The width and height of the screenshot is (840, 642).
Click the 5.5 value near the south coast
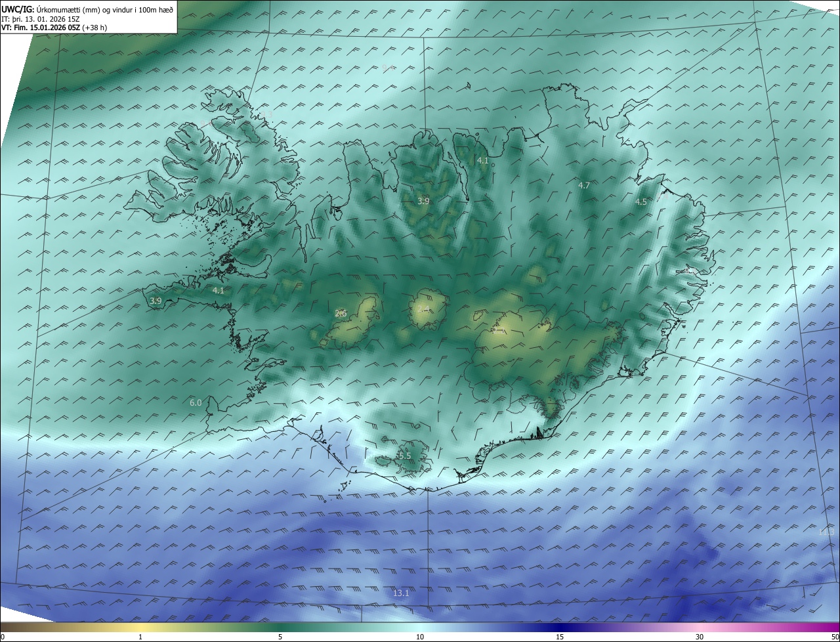(x=404, y=456)
